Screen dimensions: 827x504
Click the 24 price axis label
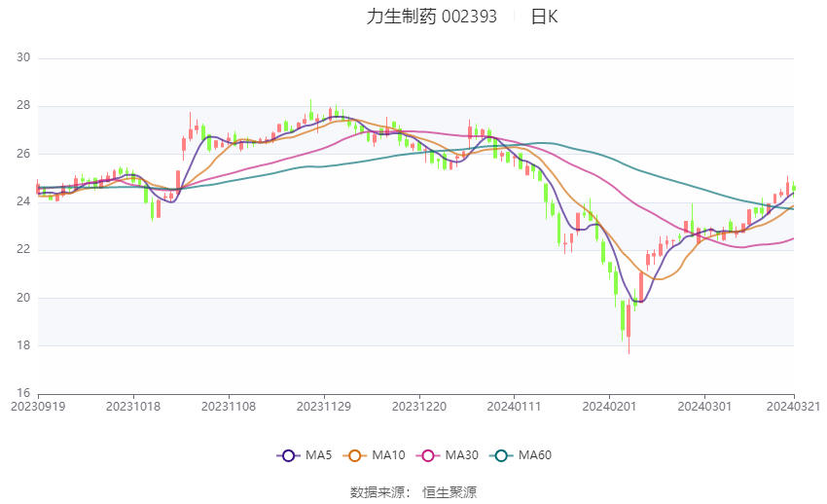point(24,202)
